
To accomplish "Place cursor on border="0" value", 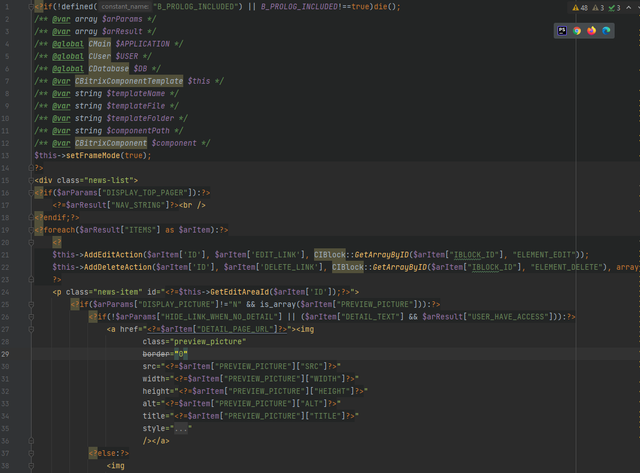I will click(x=181, y=354).
